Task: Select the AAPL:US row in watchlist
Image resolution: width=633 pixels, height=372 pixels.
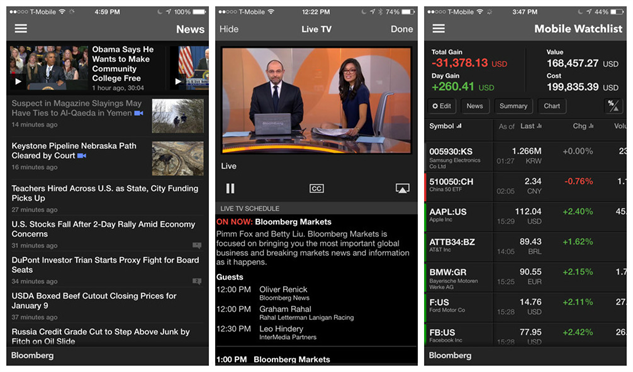Action: click(525, 216)
